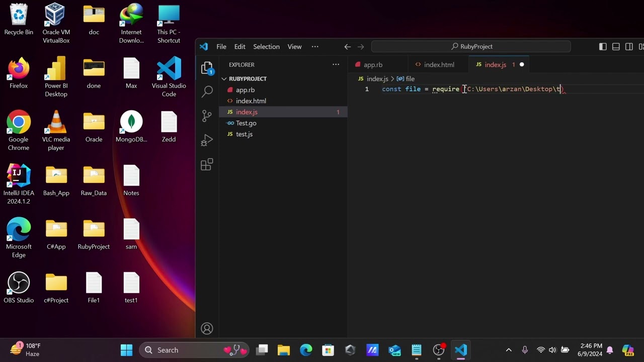Go forward with the navigation arrow
The width and height of the screenshot is (644, 362).
(x=361, y=47)
